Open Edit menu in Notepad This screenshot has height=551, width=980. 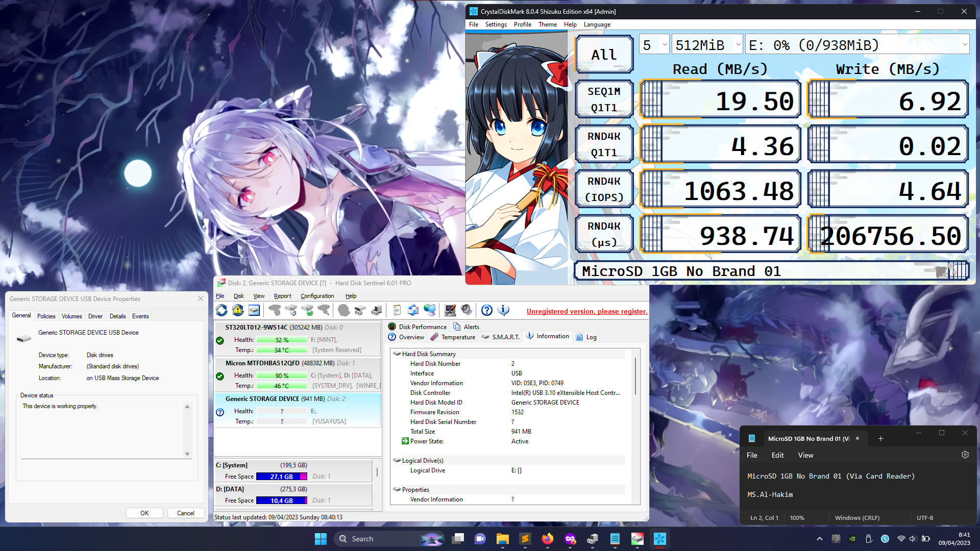coord(777,455)
